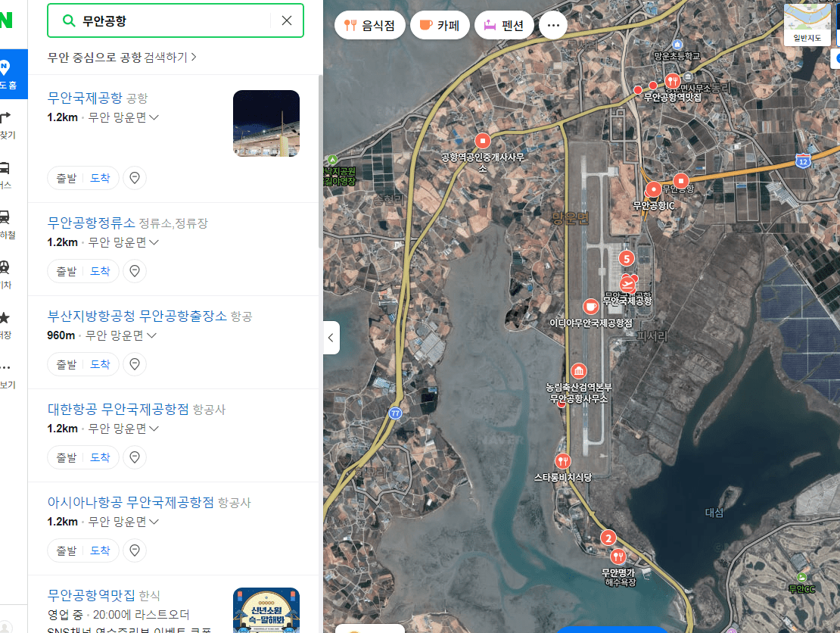Open 부산지방항공청 무안공항출장소 result

(137, 316)
